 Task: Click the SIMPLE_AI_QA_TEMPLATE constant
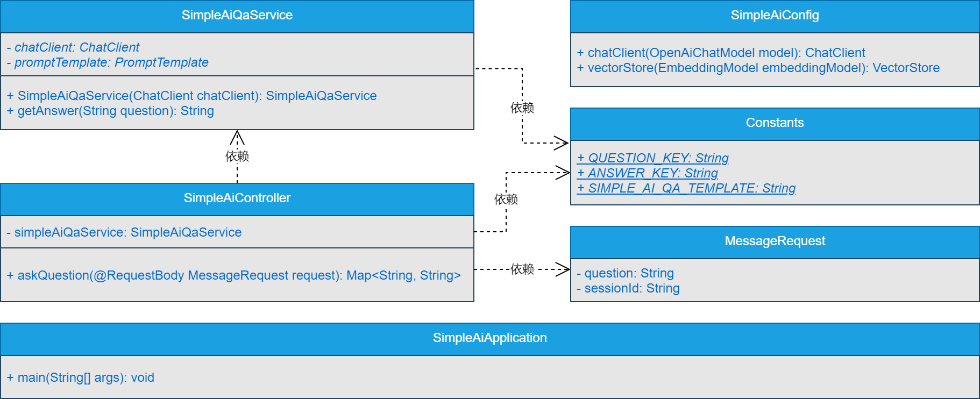coord(686,188)
